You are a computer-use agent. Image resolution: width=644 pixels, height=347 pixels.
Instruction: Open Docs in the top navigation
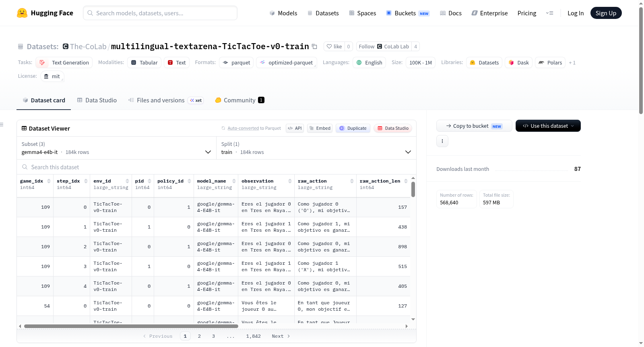click(x=451, y=13)
